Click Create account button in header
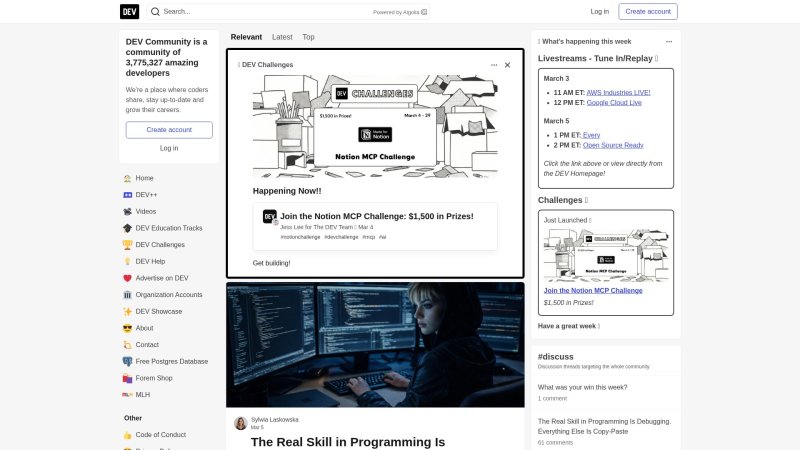Screen dimensions: 800x450 [x=647, y=12]
